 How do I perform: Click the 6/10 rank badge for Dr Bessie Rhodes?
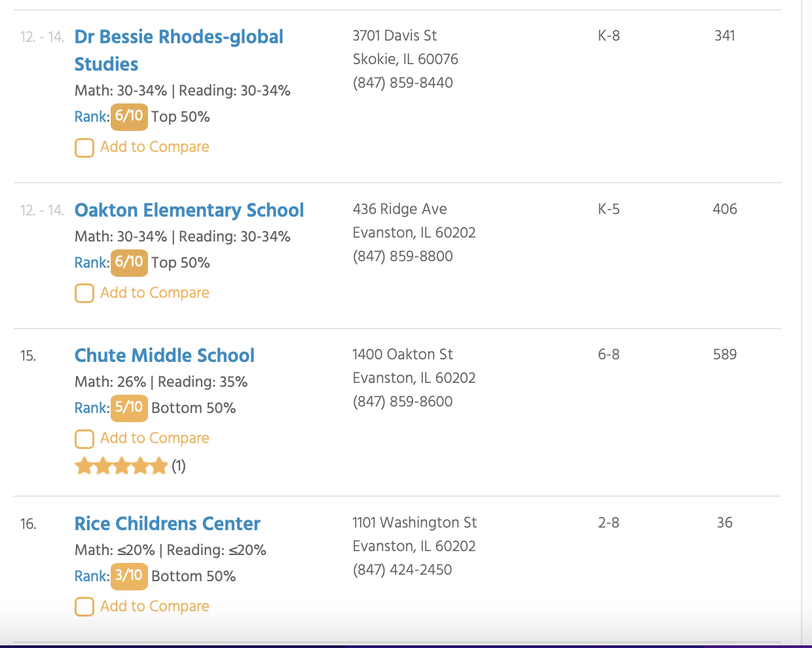(129, 117)
